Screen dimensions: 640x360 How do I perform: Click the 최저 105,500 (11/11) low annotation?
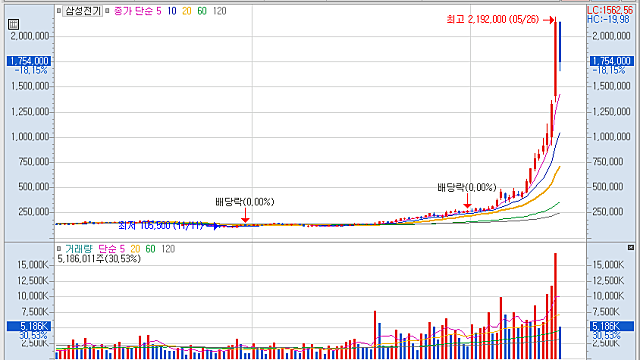tap(160, 225)
